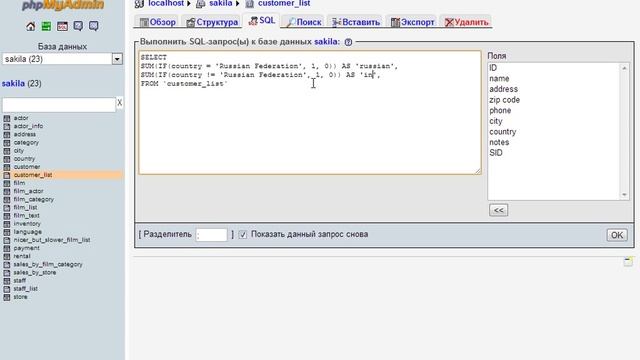
Task: Open the film_text table
Action: (27, 216)
